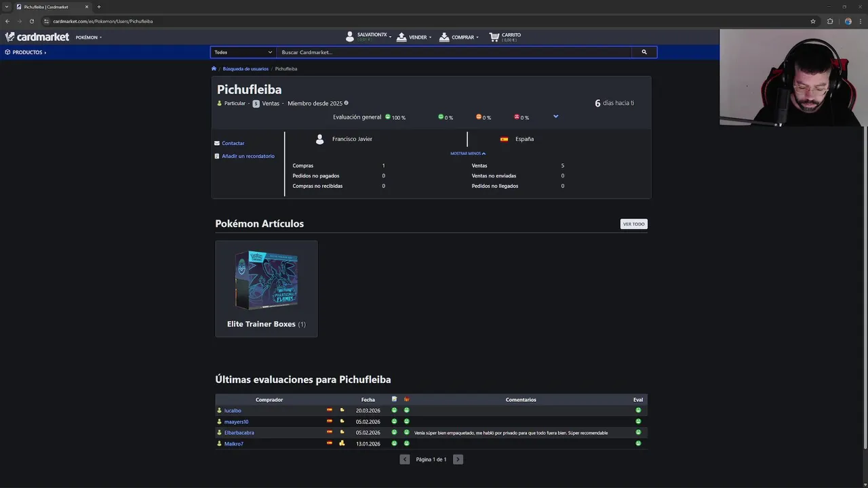Image resolution: width=868 pixels, height=488 pixels.
Task: Open the SALVATION7X account menu
Action: click(368, 37)
